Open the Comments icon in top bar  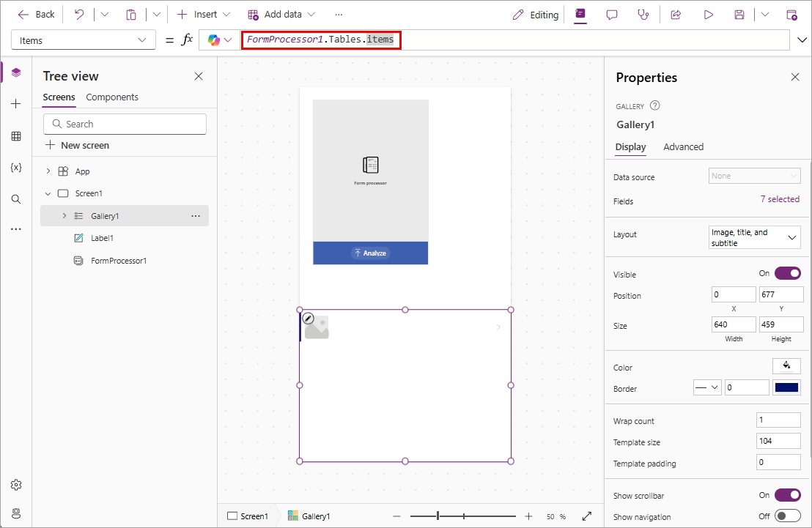pyautogui.click(x=612, y=15)
